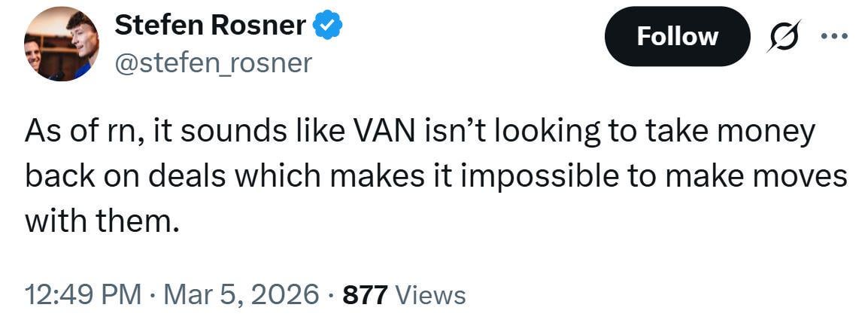Click the @stefen_rosner handle
The width and height of the screenshot is (868, 335).
click(x=212, y=62)
